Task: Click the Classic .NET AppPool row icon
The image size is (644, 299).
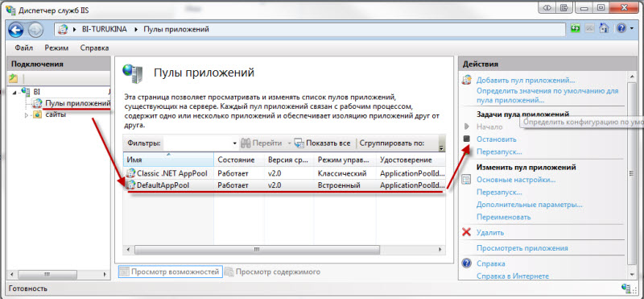Action: pyautogui.click(x=131, y=172)
